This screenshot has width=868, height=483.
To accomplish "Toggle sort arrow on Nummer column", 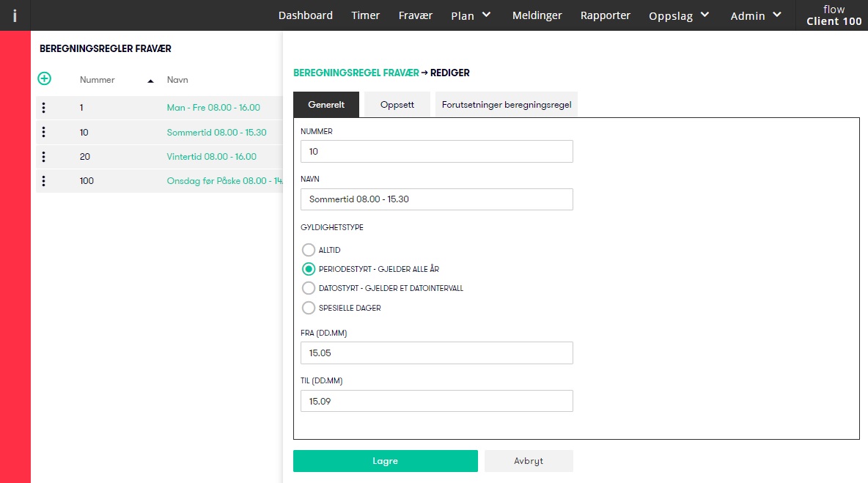I will click(x=150, y=80).
